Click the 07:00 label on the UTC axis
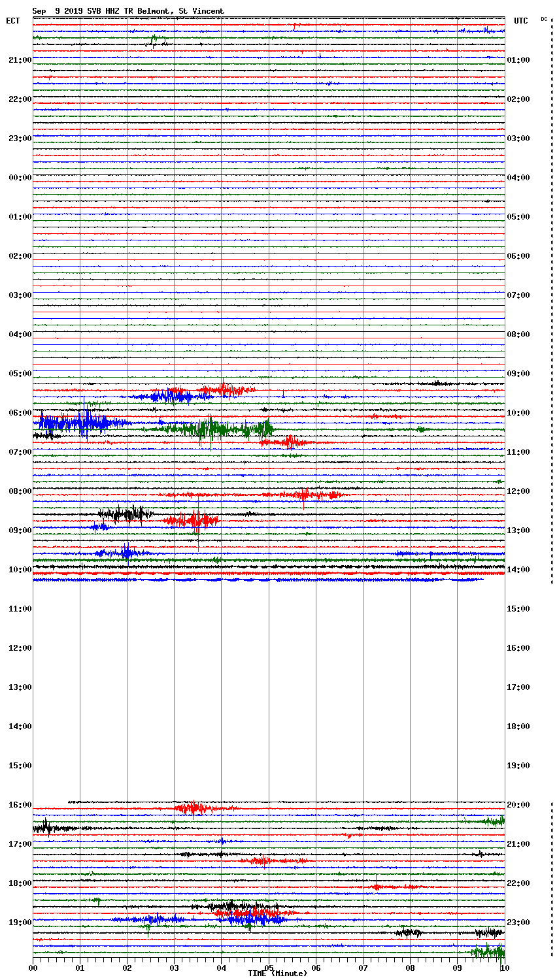The height and width of the screenshot is (980, 557). (518, 295)
